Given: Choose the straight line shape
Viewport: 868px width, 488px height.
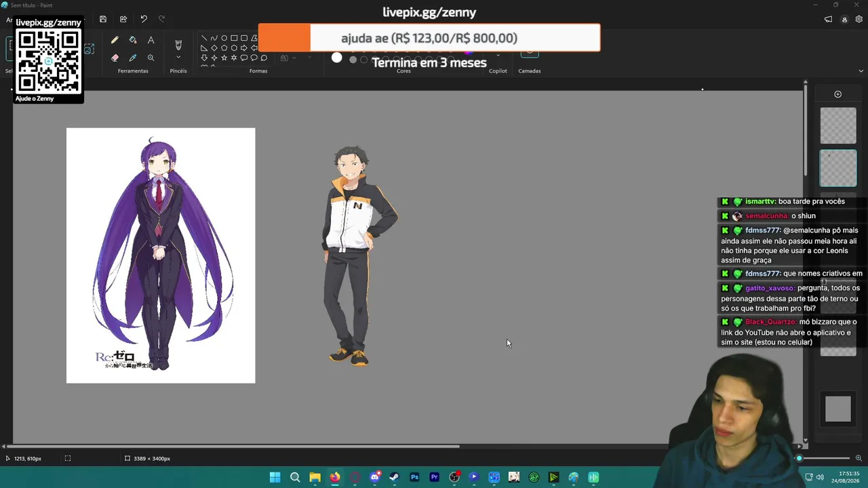Looking at the screenshot, I should pyautogui.click(x=204, y=38).
